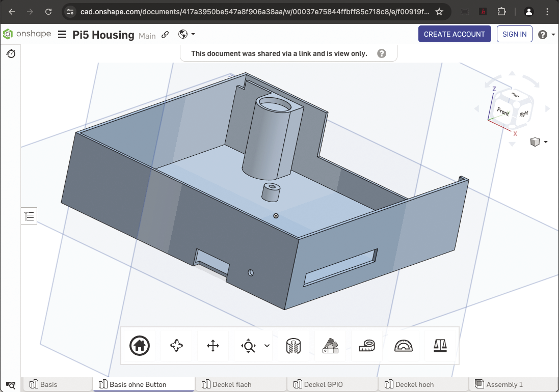Image resolution: width=559 pixels, height=392 pixels.
Task: Open the zoom options dropdown chevron
Action: [265, 346]
